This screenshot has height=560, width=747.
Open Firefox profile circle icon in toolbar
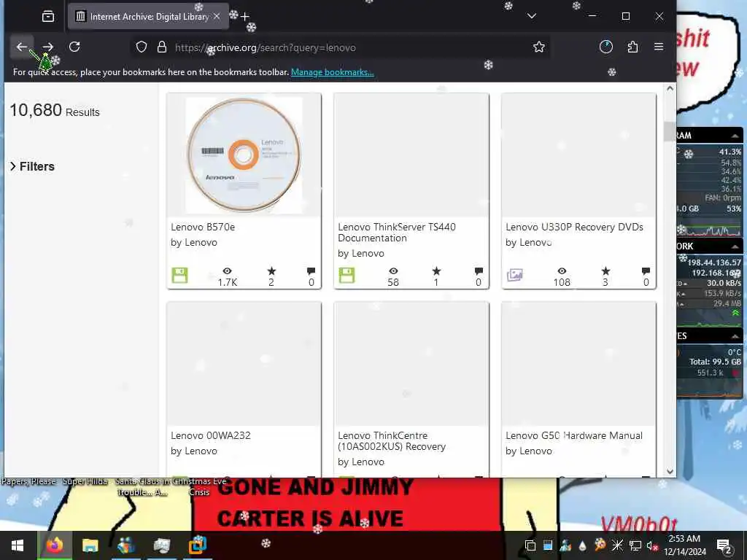click(606, 47)
